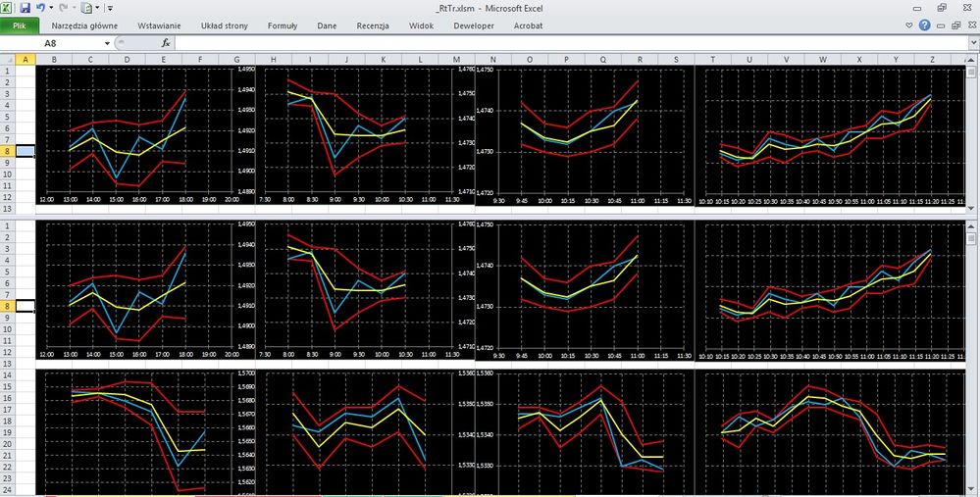Expand the formula bar with the chevron
980x497 pixels.
tap(974, 43)
